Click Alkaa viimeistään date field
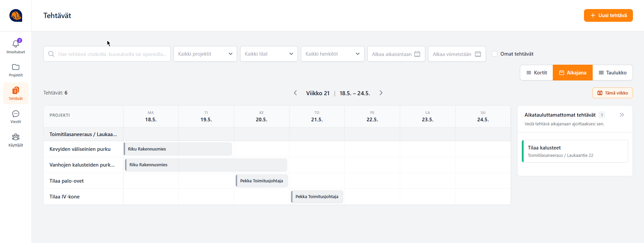Image resolution: width=644 pixels, height=243 pixels. click(457, 54)
